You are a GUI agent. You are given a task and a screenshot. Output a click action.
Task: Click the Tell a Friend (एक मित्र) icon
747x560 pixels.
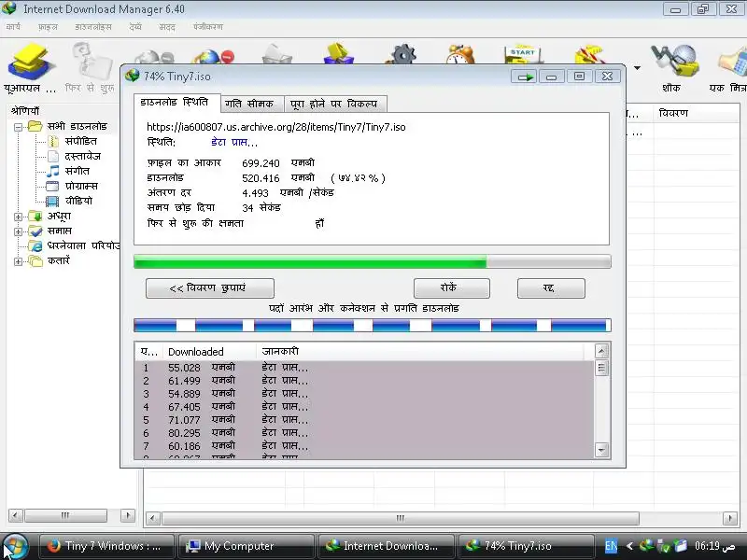[732, 61]
